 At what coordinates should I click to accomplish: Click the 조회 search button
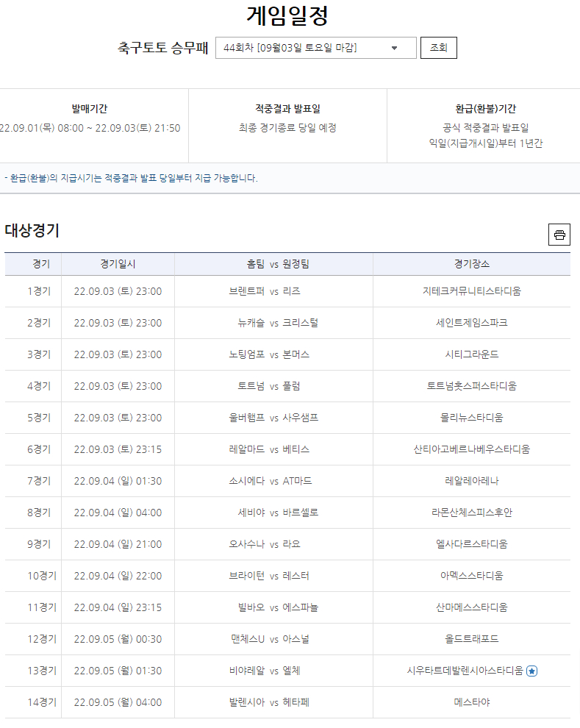(x=438, y=48)
